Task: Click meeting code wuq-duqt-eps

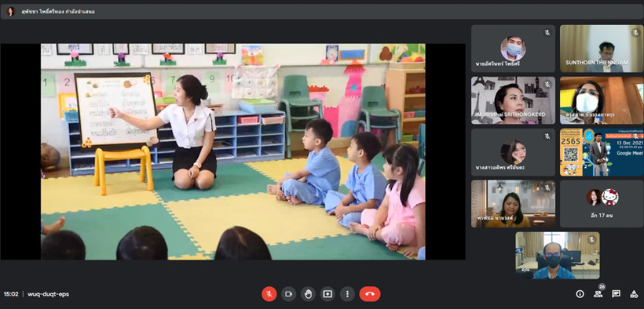Action: [x=48, y=294]
